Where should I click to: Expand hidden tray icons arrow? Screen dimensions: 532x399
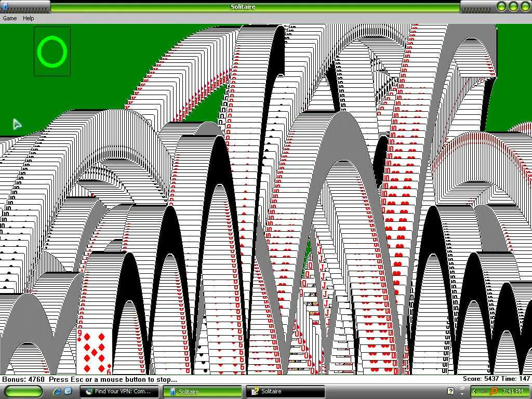point(475,391)
